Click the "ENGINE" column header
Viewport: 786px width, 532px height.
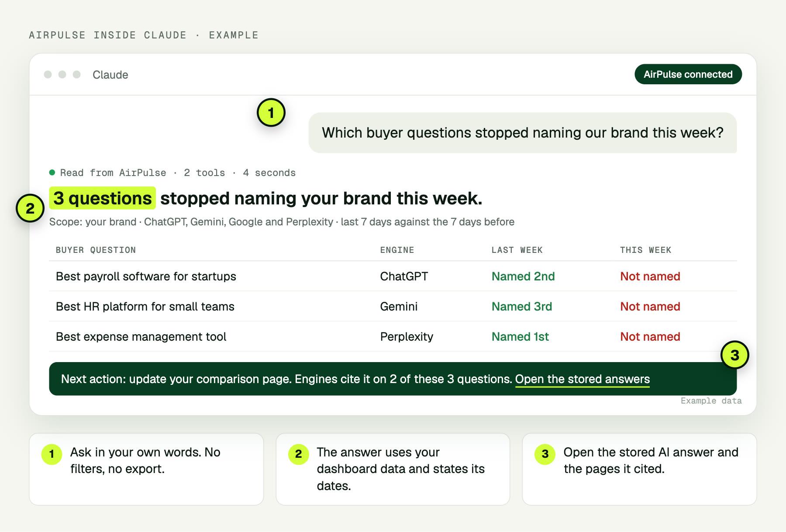pos(397,250)
